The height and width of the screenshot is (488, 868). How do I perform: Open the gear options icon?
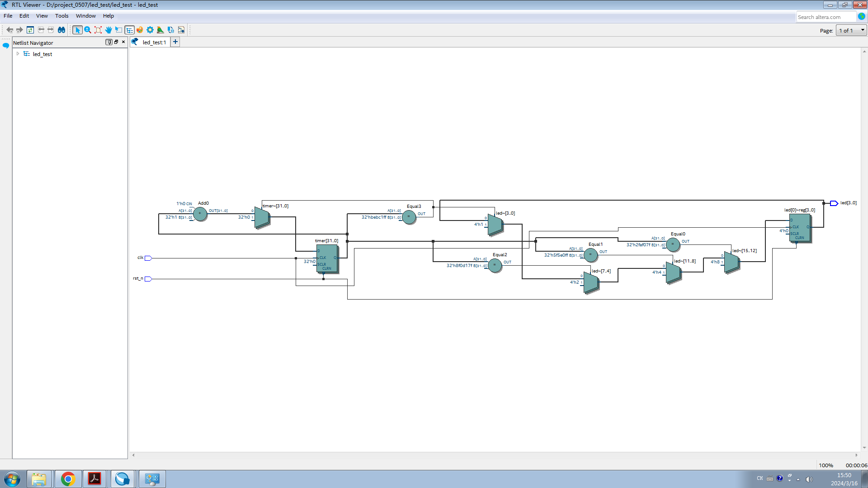click(x=150, y=30)
